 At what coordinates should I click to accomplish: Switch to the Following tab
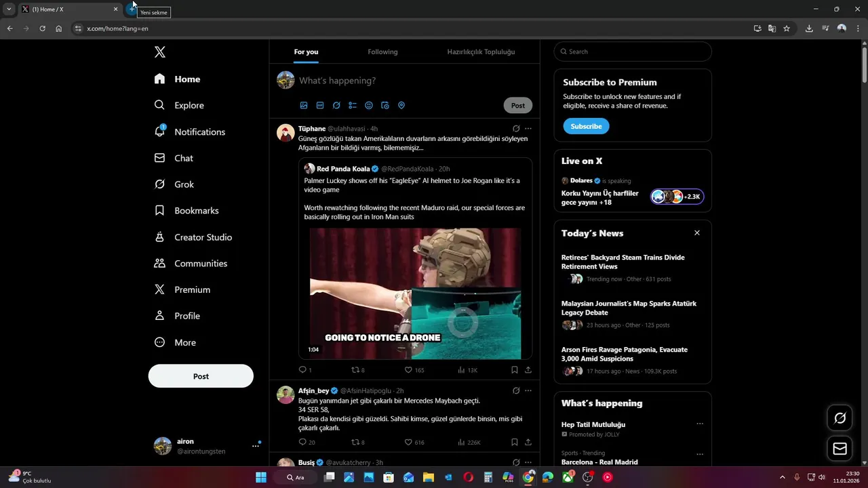click(x=382, y=52)
